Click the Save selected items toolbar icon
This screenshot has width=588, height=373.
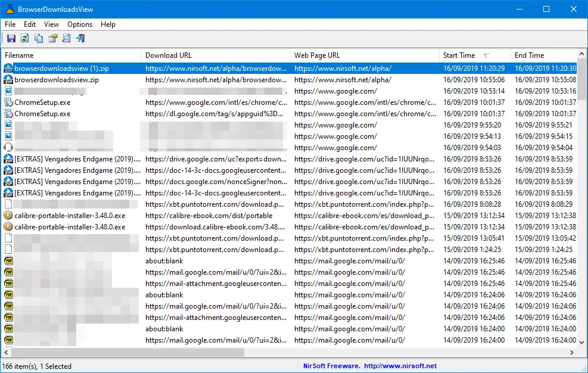click(11, 38)
